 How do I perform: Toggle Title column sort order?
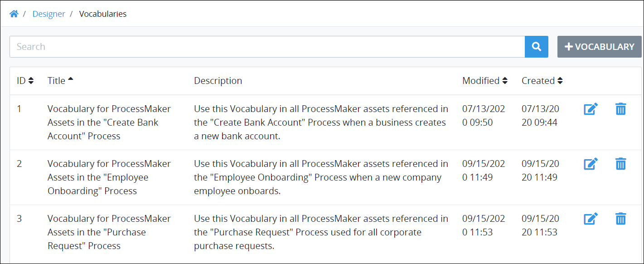[x=60, y=81]
